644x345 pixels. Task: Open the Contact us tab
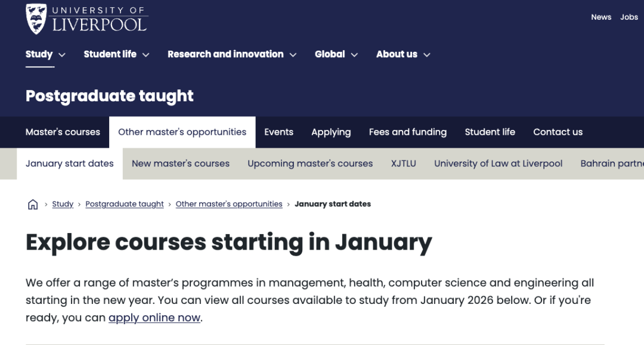[x=558, y=132]
